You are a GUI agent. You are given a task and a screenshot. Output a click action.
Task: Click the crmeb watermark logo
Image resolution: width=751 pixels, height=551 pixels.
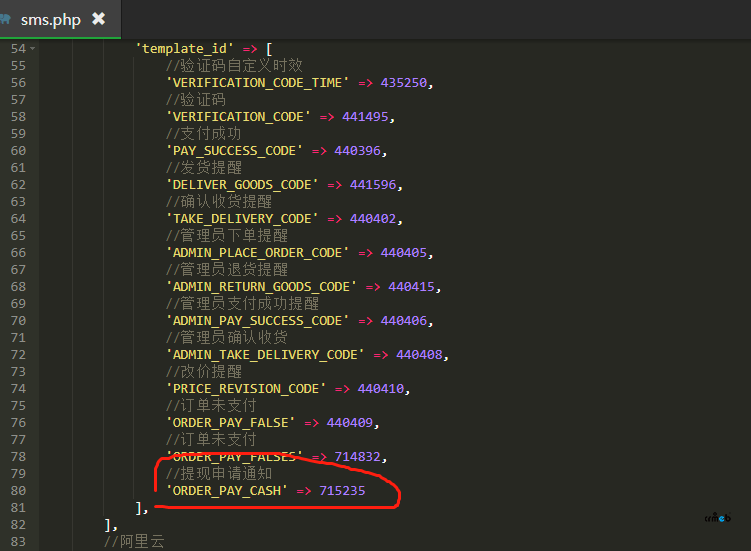click(718, 517)
